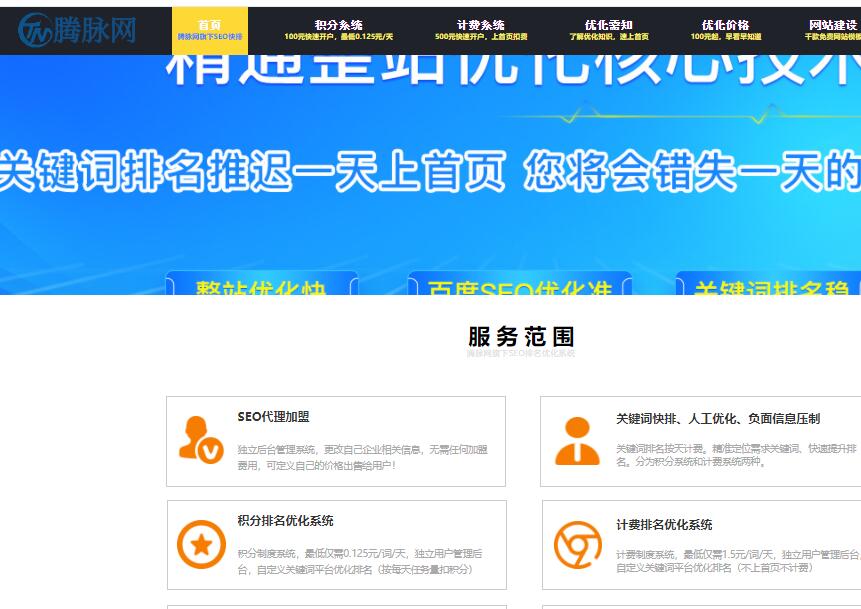Click the orange Chrome-style icon for 计费排名
The width and height of the screenshot is (861, 609).
577,545
